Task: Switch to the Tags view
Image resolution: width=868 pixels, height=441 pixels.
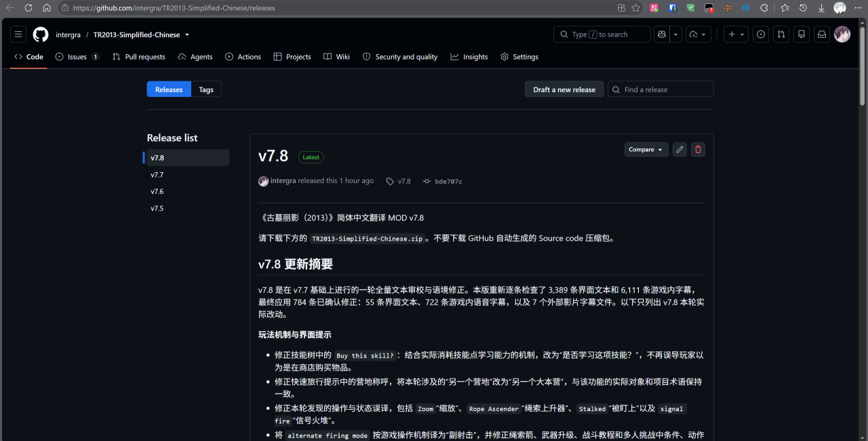Action: 206,89
